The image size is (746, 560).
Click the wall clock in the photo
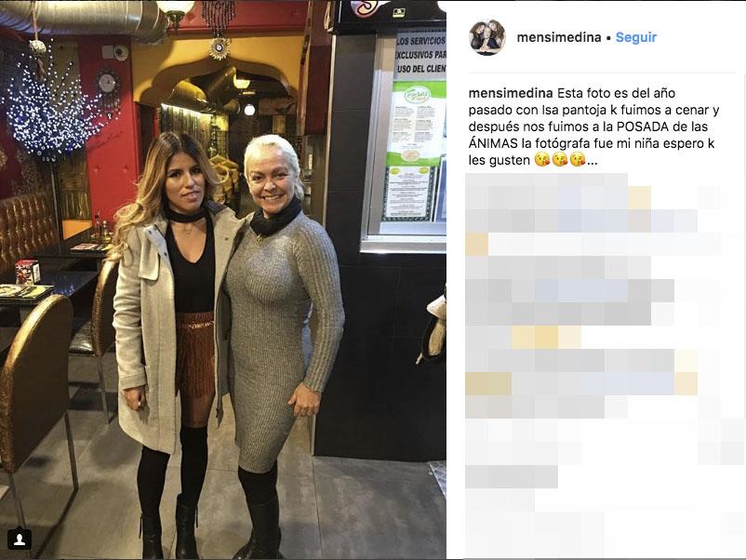pos(107,84)
